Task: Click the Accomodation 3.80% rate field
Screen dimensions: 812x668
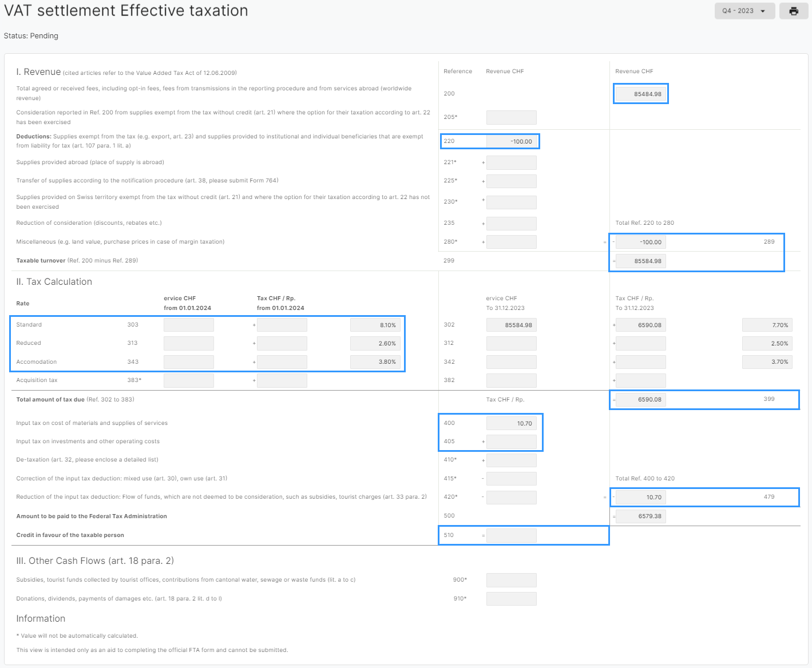Action: [375, 362]
